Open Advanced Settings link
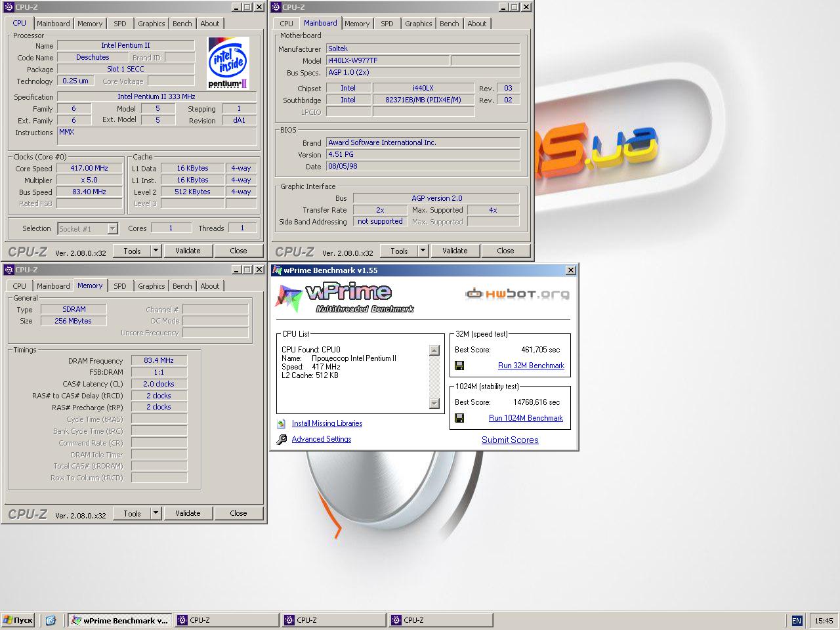Image resolution: width=840 pixels, height=630 pixels. point(322,439)
